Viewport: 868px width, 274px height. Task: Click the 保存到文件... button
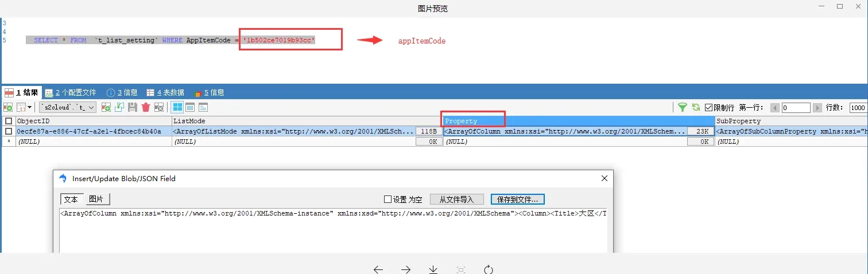point(517,199)
